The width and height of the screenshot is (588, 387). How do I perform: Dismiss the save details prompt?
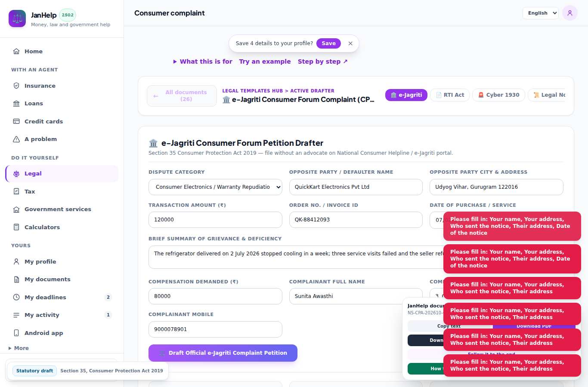350,43
